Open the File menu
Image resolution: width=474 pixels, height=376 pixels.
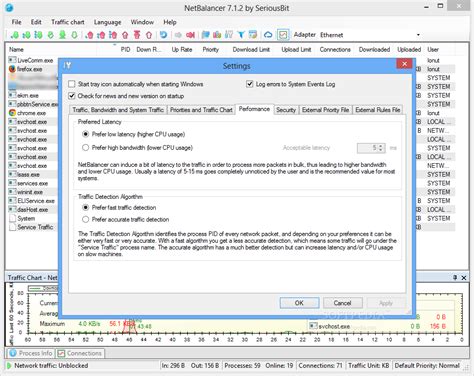(x=16, y=22)
